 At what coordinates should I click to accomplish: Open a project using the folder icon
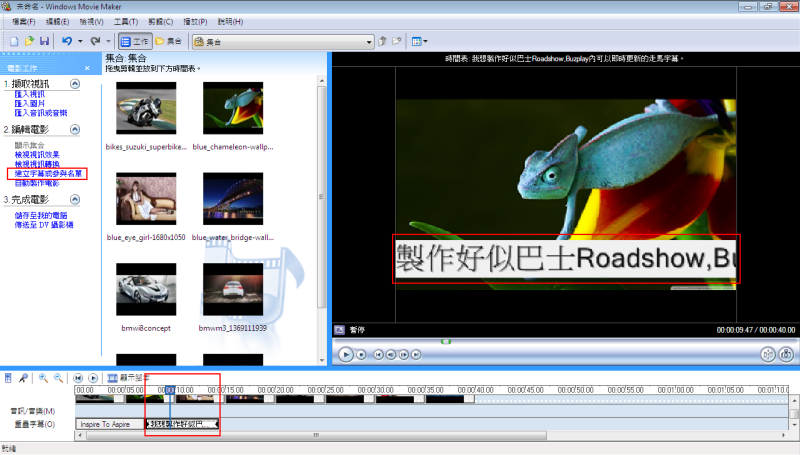29,41
